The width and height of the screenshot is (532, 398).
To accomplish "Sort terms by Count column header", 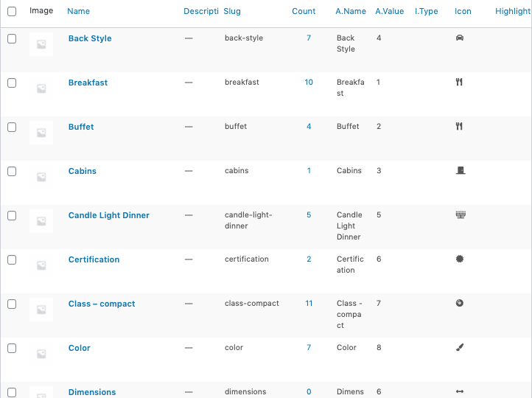I will click(304, 11).
